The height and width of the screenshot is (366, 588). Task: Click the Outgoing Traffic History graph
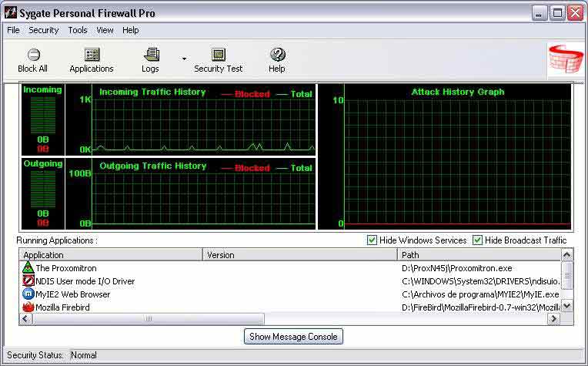(x=191, y=193)
